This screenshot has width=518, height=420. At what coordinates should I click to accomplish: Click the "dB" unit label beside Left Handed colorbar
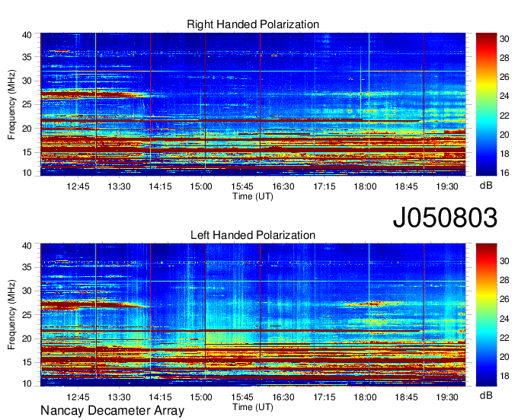[486, 395]
